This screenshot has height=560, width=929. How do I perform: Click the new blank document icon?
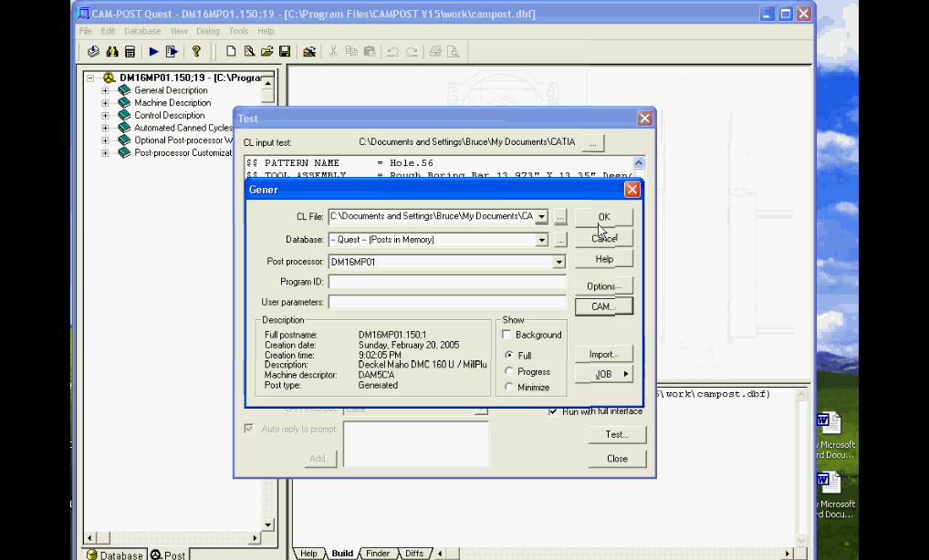[x=231, y=51]
